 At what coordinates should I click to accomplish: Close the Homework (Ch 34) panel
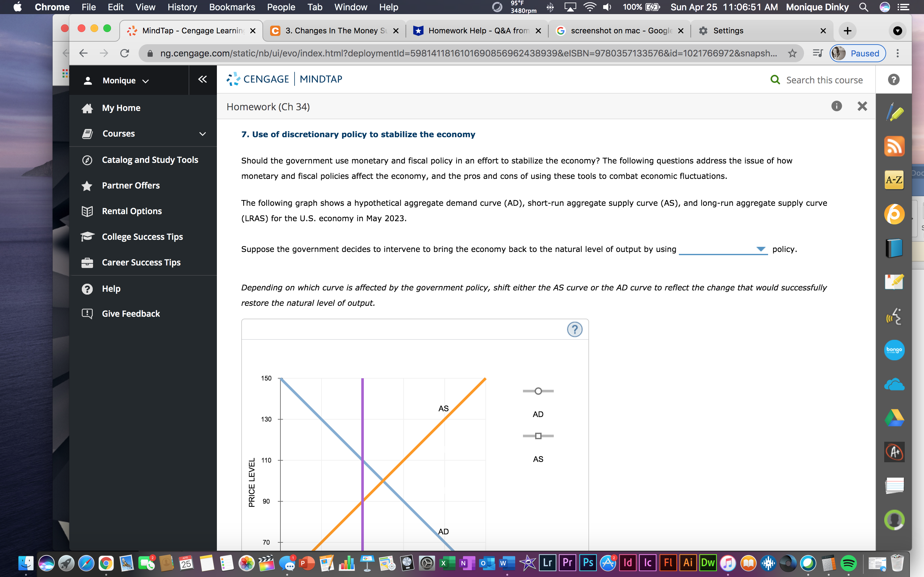pyautogui.click(x=862, y=106)
